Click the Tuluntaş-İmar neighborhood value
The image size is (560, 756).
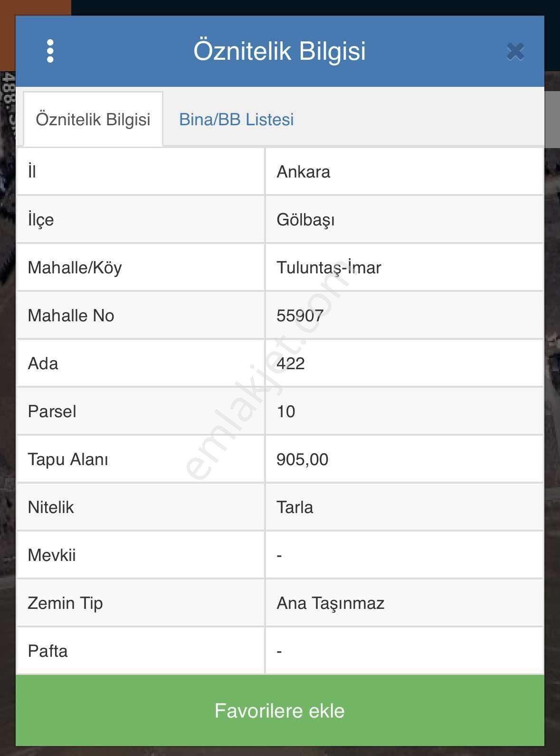tap(329, 267)
